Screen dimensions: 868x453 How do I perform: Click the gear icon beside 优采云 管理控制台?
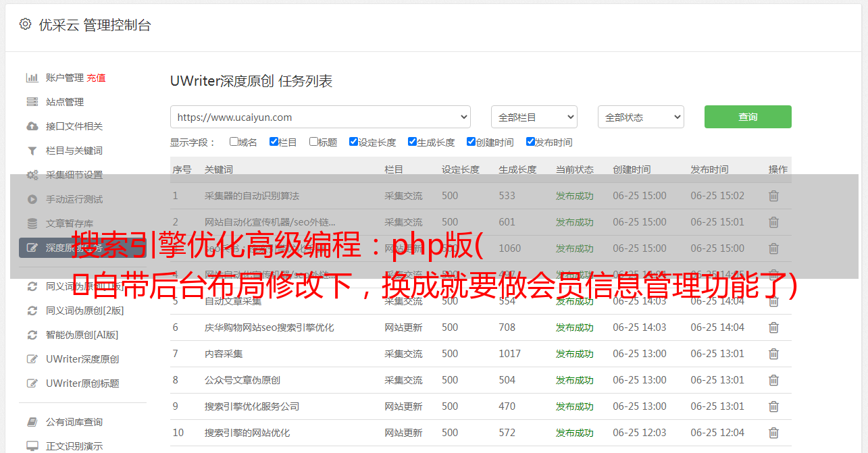click(25, 24)
